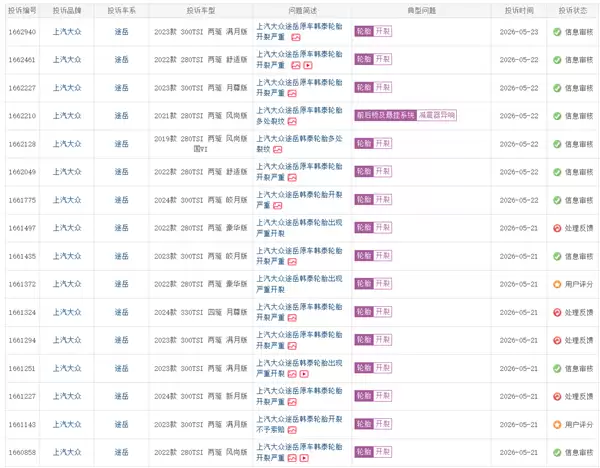Click 投诉车型 column header
This screenshot has width=600, height=468.
pyautogui.click(x=201, y=11)
